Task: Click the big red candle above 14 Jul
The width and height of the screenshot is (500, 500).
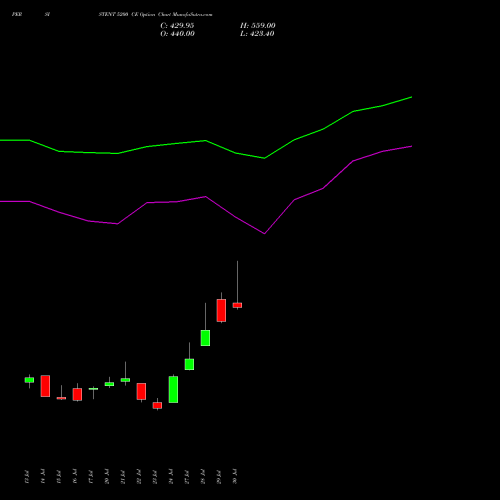Action: click(x=45, y=386)
